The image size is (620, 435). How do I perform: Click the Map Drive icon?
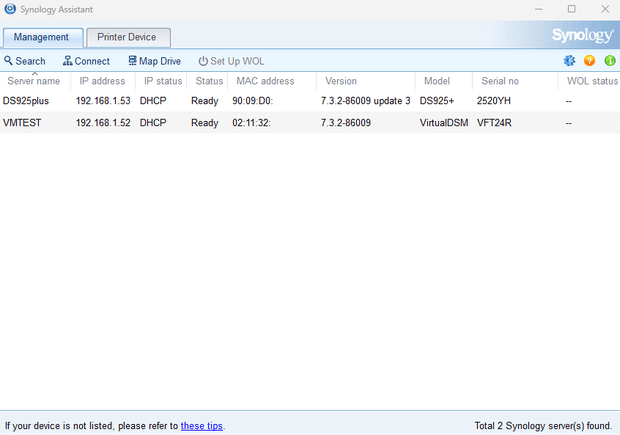(132, 61)
